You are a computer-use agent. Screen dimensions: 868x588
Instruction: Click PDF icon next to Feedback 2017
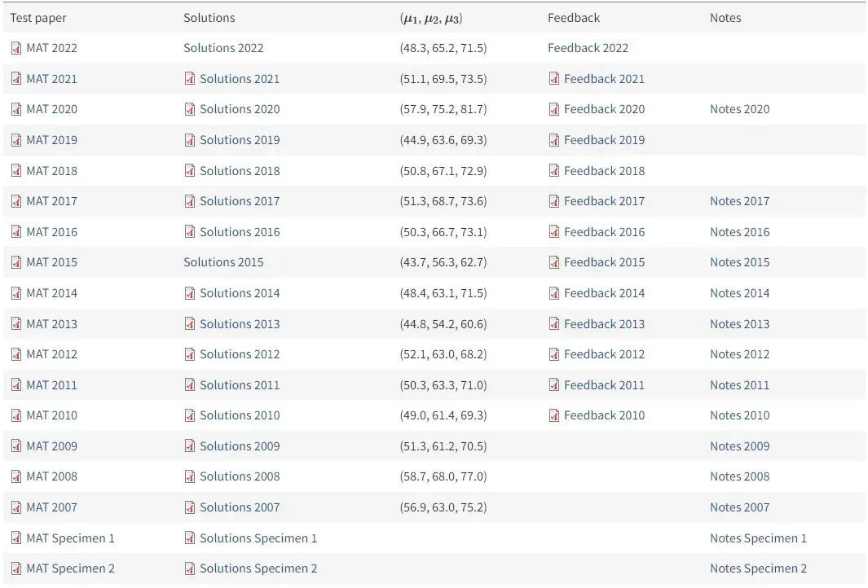click(x=554, y=201)
